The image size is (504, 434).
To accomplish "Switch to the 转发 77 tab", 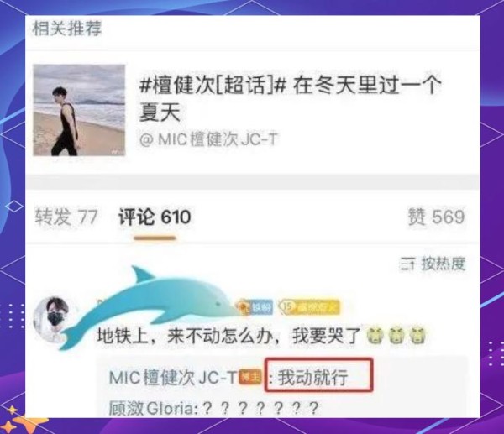I will 66,217.
